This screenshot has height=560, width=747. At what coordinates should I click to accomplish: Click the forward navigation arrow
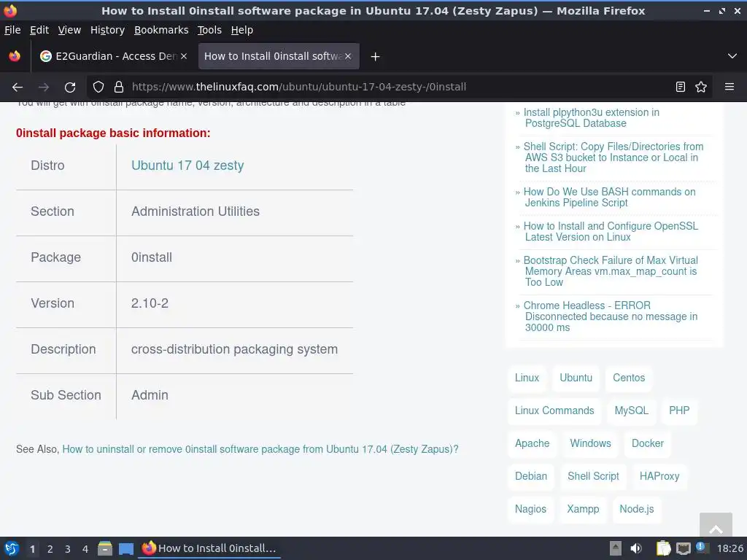coord(44,87)
